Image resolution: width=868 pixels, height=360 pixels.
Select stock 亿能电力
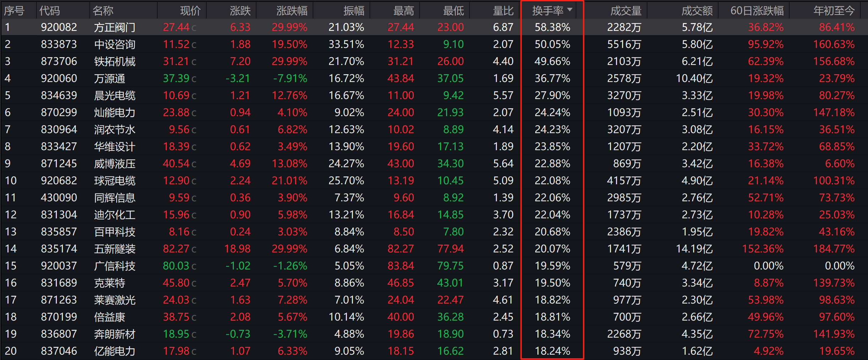click(114, 351)
